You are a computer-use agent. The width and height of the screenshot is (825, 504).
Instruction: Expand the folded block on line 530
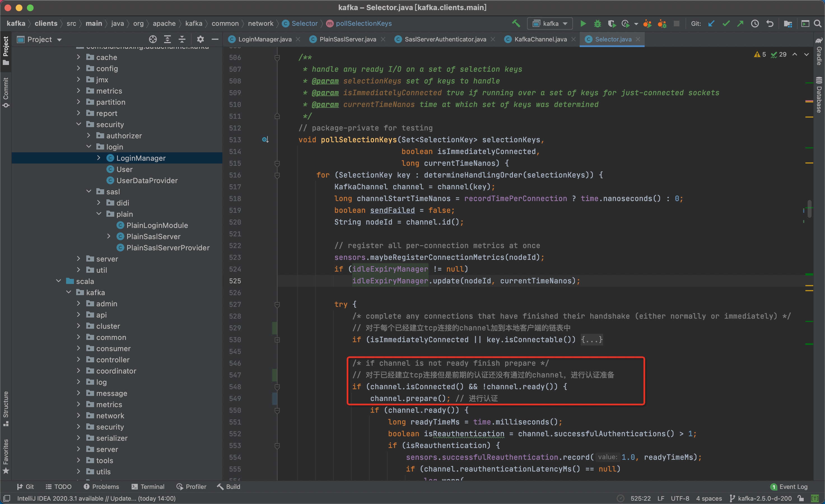[x=277, y=340]
